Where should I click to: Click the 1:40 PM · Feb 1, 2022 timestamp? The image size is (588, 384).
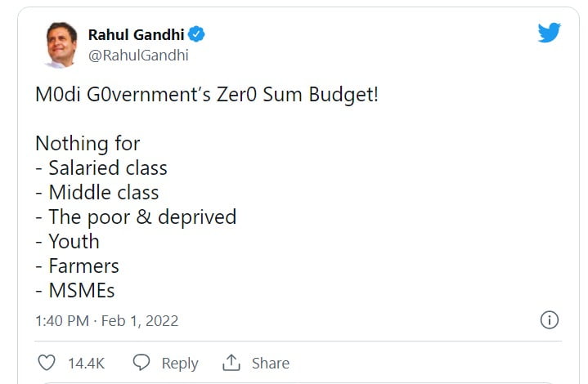(106, 321)
